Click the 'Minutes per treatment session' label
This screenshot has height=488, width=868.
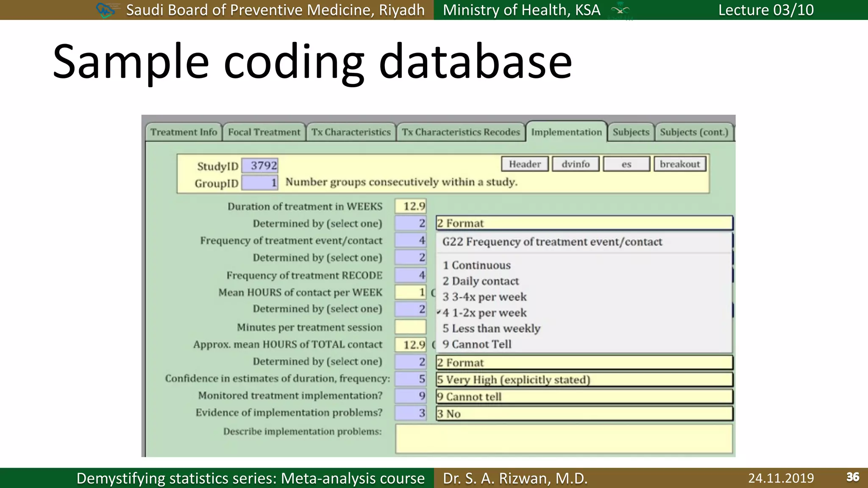pos(309,327)
